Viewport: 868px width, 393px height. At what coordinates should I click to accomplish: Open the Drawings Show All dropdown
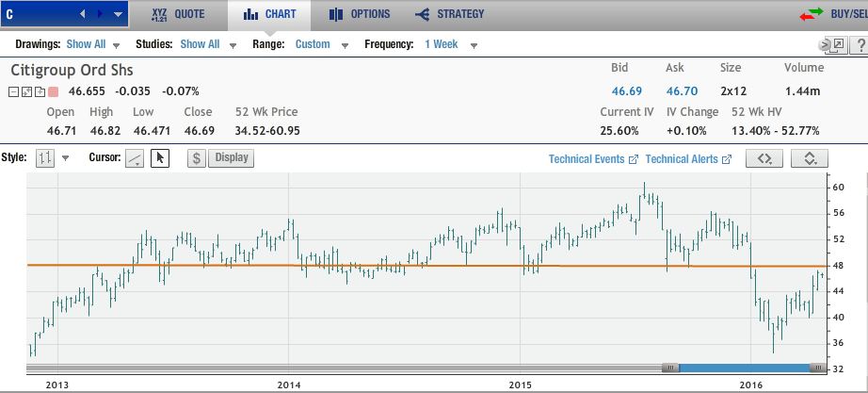93,44
